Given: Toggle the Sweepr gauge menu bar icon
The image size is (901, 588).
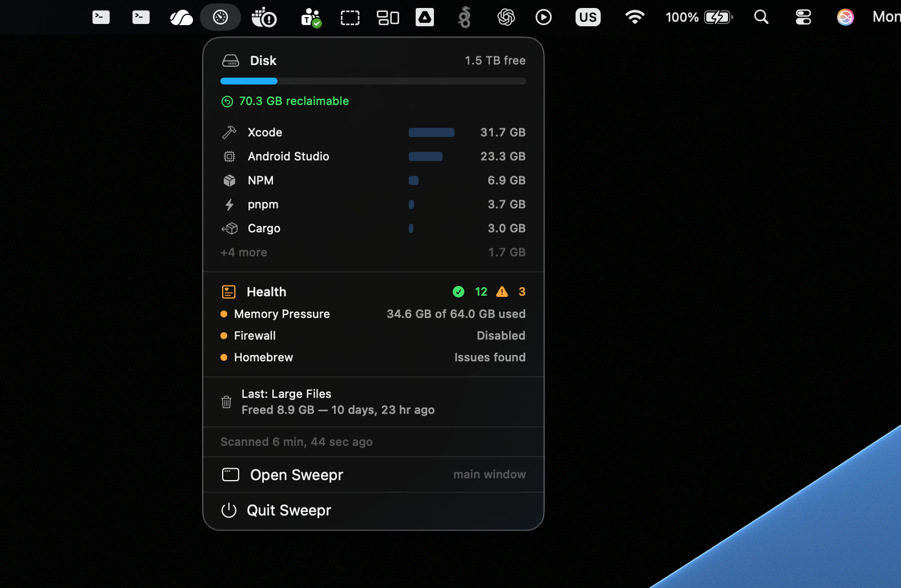Looking at the screenshot, I should tap(220, 17).
